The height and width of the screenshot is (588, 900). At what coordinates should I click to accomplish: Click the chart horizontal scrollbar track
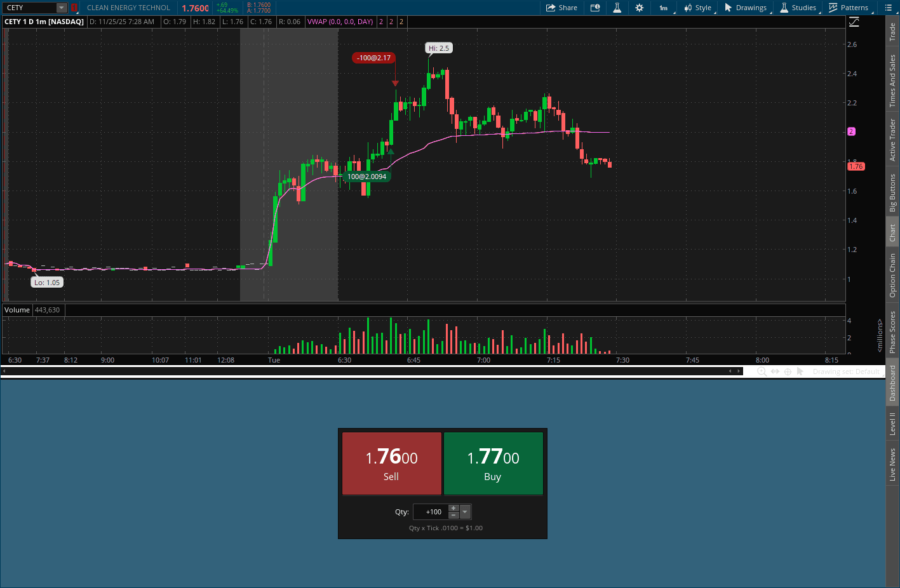tap(372, 371)
